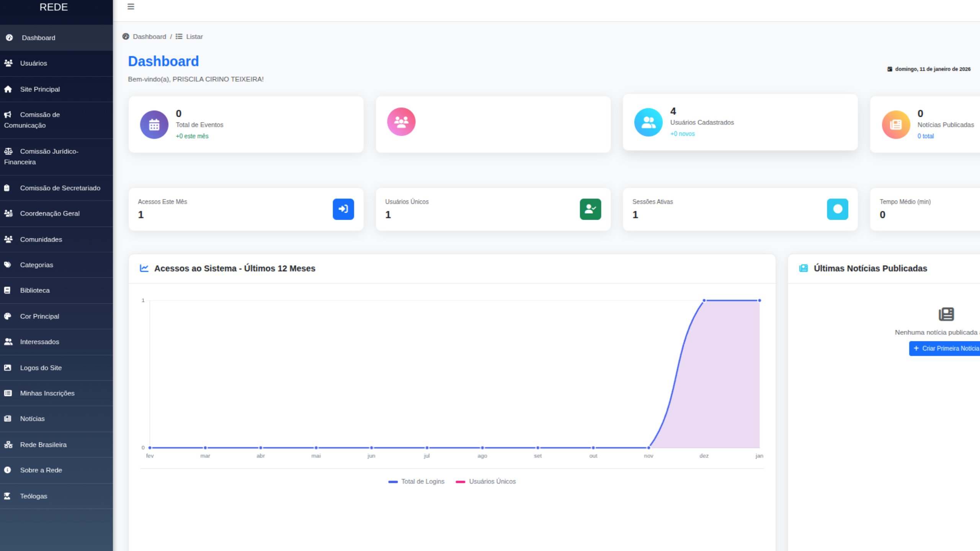Click the Listar breadcrumb link

click(194, 37)
